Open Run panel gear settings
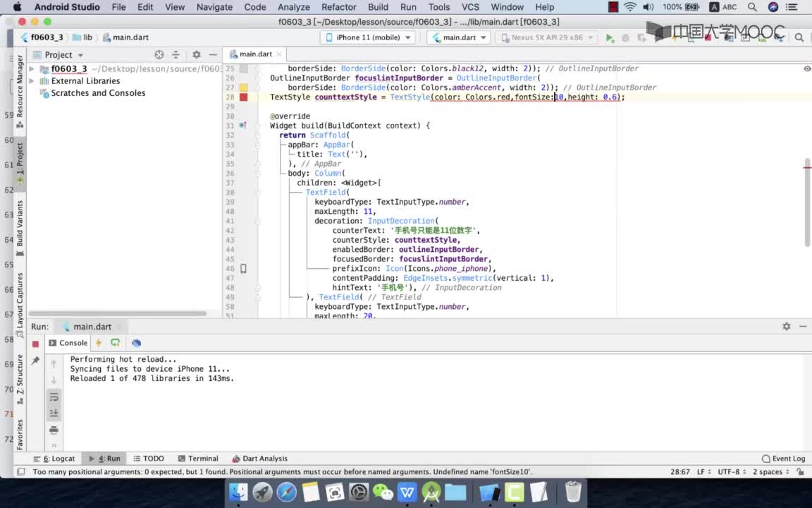The height and width of the screenshot is (508, 812). click(787, 327)
